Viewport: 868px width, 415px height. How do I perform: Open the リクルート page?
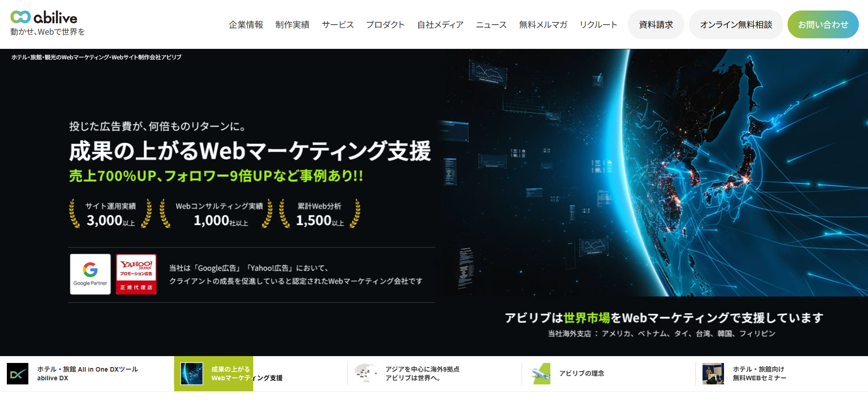(598, 25)
